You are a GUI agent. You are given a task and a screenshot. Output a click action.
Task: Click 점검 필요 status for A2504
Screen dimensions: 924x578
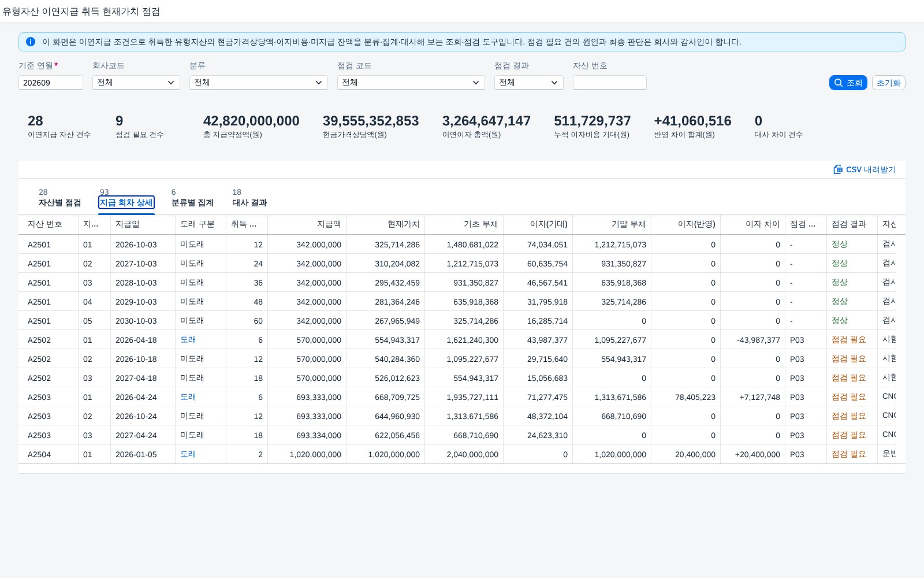point(848,454)
